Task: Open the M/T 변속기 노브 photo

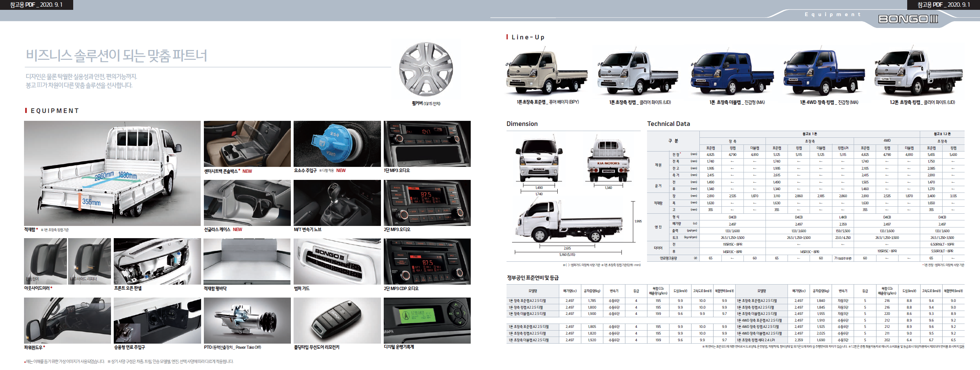Action: (x=337, y=203)
